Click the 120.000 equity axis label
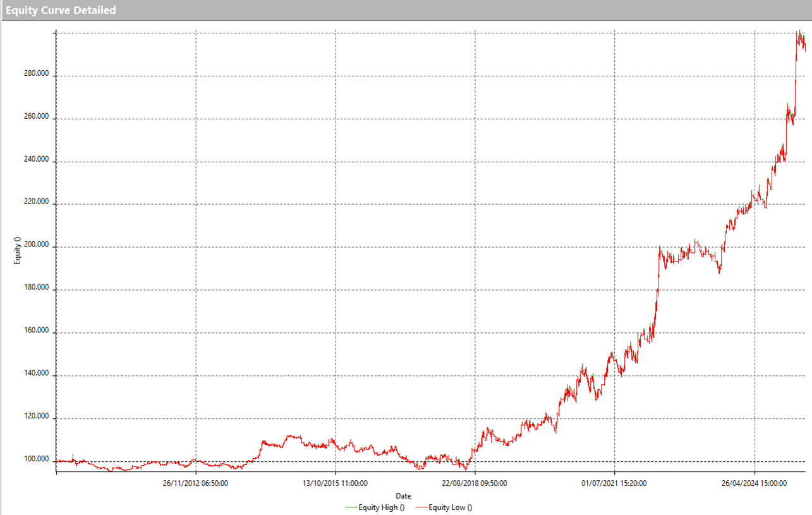Viewport: 812px width, 515px height. (x=35, y=416)
